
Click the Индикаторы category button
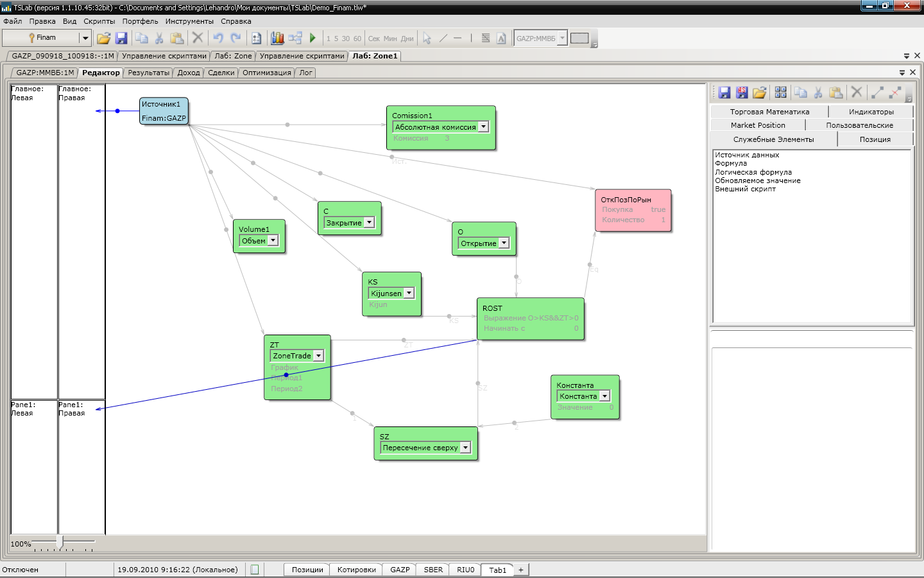coord(871,112)
